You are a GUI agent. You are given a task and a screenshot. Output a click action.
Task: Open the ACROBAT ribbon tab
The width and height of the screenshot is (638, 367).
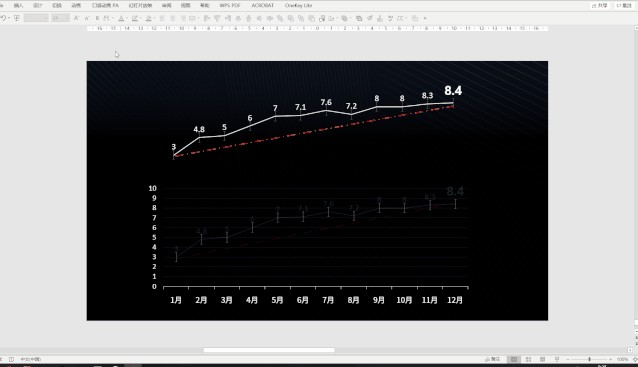pos(262,6)
